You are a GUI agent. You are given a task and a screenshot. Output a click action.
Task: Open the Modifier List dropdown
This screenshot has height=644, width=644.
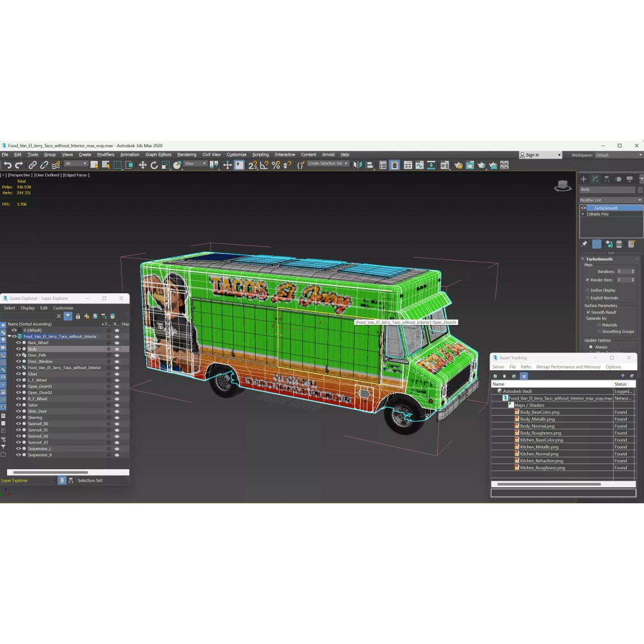(x=611, y=200)
